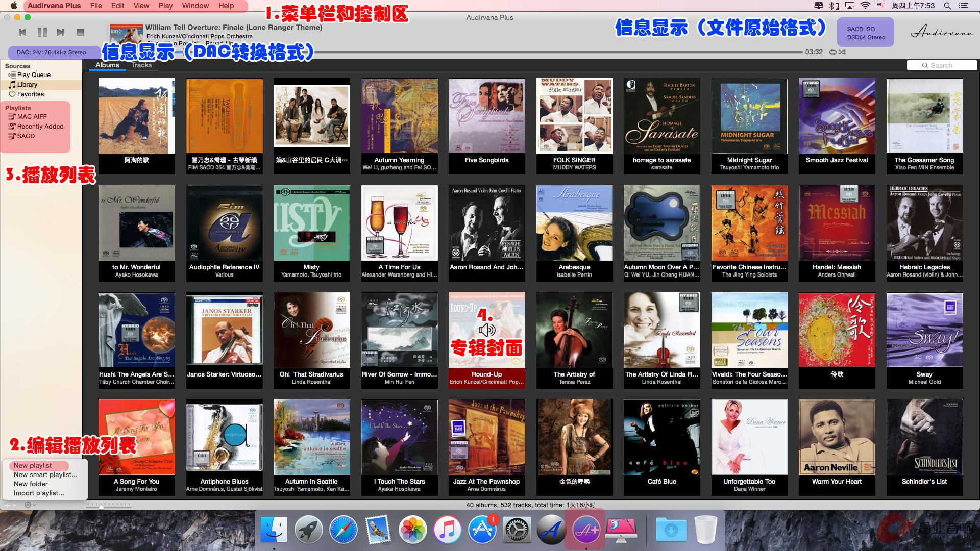The width and height of the screenshot is (980, 551).
Task: Click the Search field
Action: (942, 66)
